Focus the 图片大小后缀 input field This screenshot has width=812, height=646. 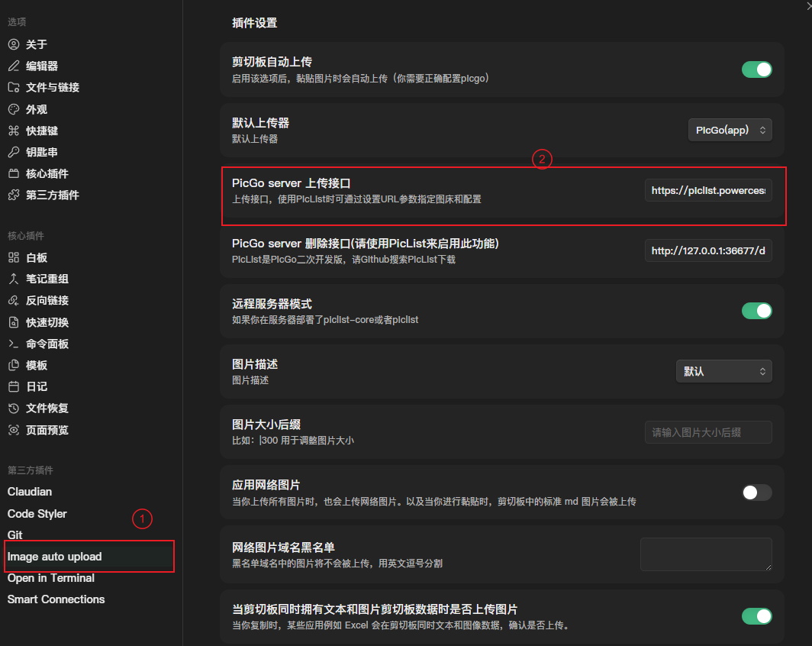click(x=708, y=432)
